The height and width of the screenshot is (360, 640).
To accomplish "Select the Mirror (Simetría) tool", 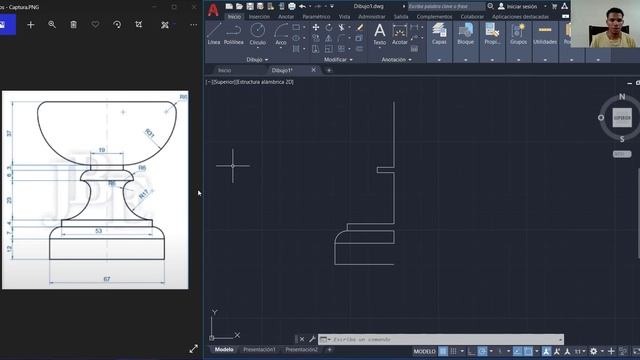I will pyautogui.click(x=329, y=38).
